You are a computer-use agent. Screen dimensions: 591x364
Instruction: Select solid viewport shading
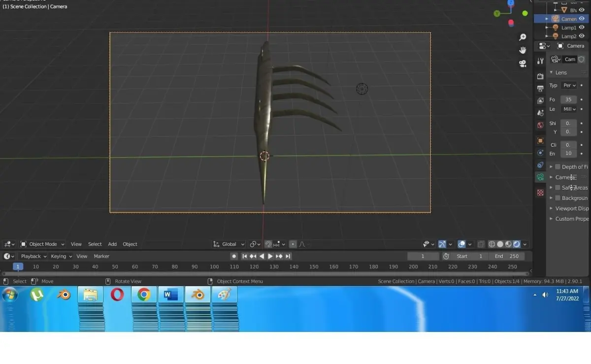(500, 244)
